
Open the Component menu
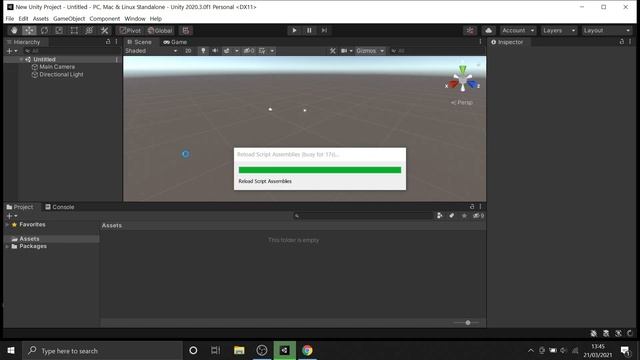[x=105, y=19]
